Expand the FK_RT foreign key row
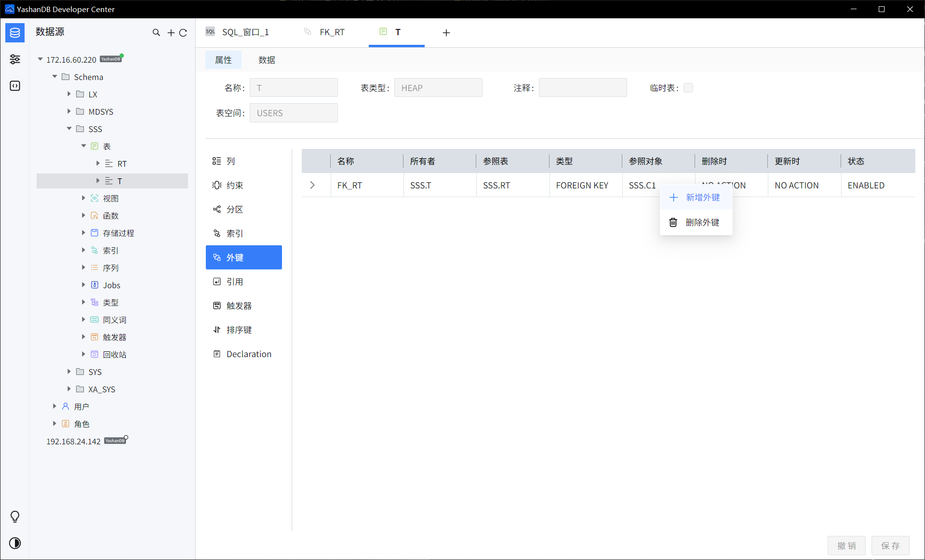The height and width of the screenshot is (560, 925). [x=312, y=185]
